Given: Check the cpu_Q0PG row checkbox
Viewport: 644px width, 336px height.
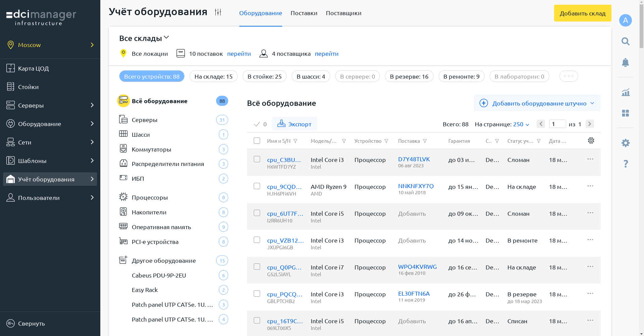Looking at the screenshot, I should click(257, 267).
